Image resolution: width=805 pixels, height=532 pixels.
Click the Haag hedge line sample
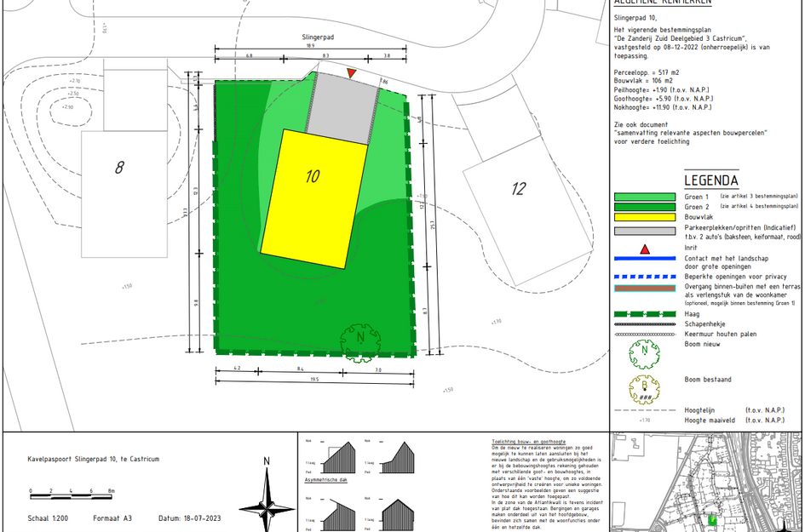[x=645, y=314]
